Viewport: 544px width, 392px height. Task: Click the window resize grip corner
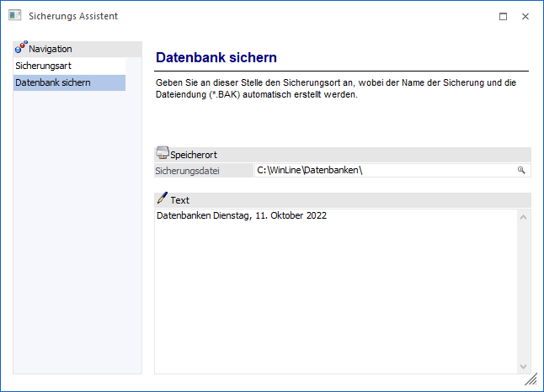click(531, 380)
